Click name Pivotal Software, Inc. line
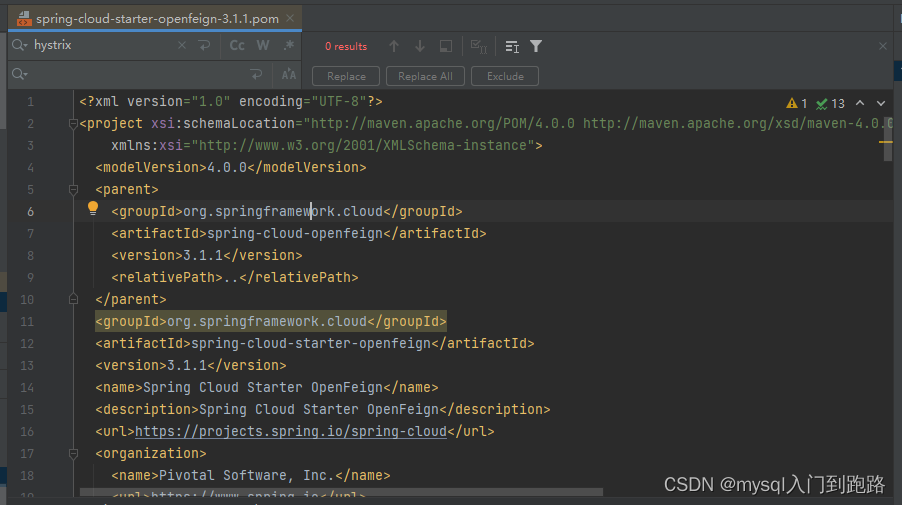Image resolution: width=902 pixels, height=505 pixels. click(251, 476)
